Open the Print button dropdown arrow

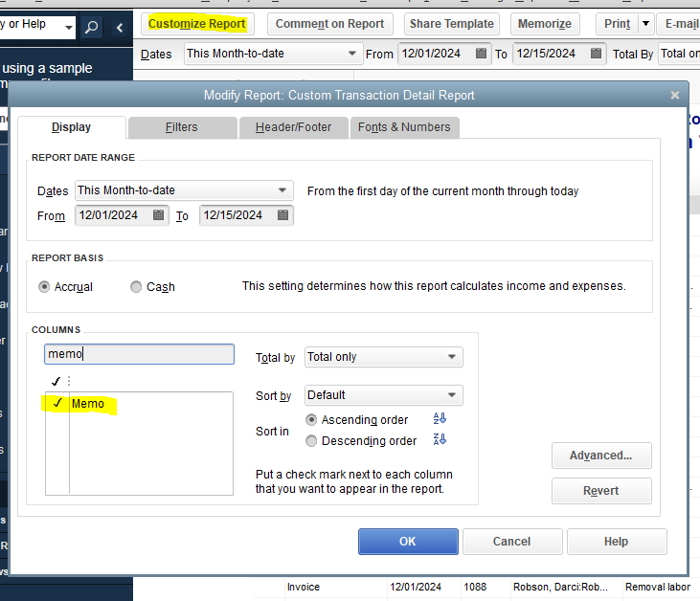coord(645,24)
